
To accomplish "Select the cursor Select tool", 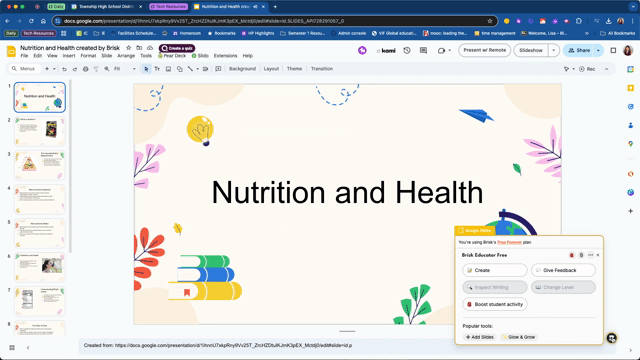I will pyautogui.click(x=146, y=69).
